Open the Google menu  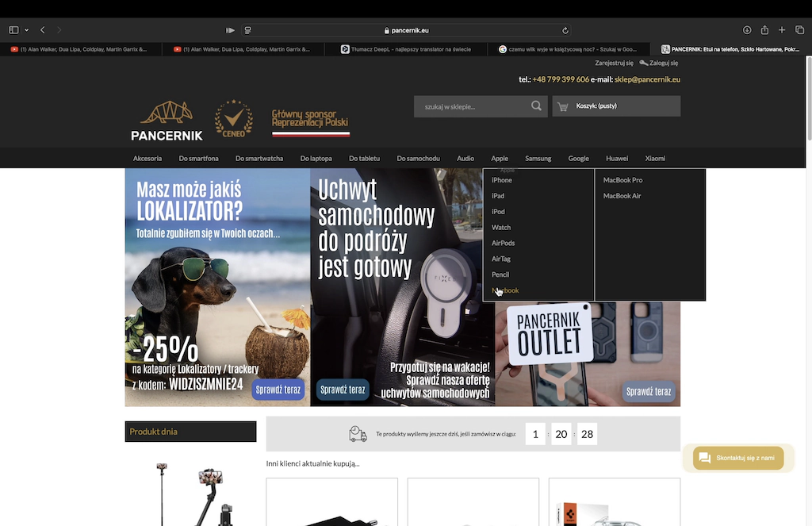pos(578,159)
